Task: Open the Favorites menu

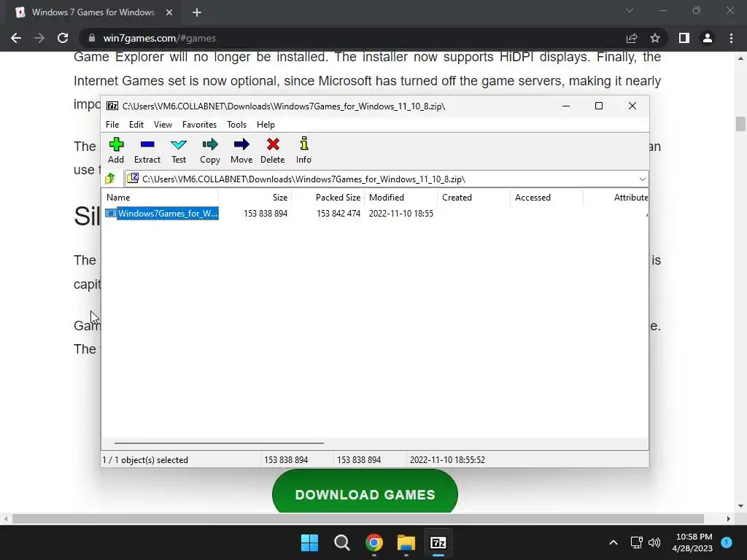Action: tap(200, 124)
